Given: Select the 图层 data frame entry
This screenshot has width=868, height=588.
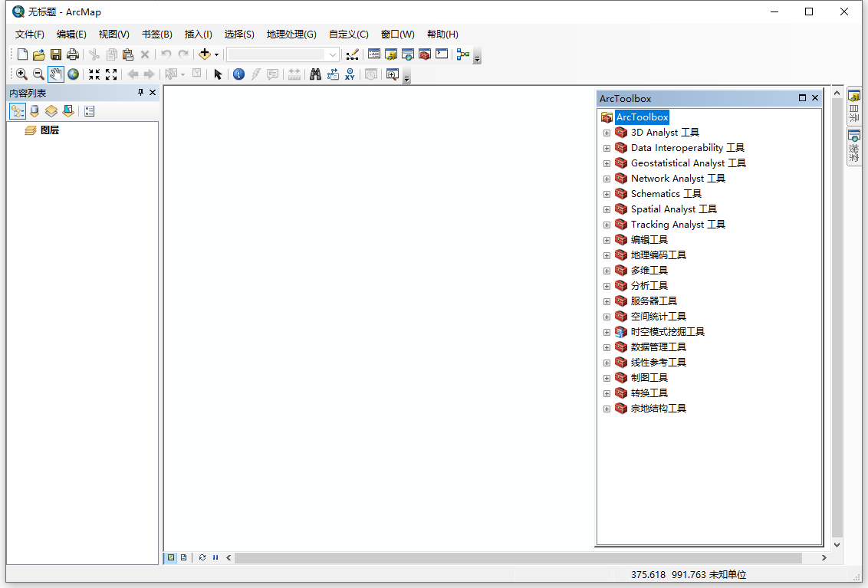Looking at the screenshot, I should click(50, 130).
